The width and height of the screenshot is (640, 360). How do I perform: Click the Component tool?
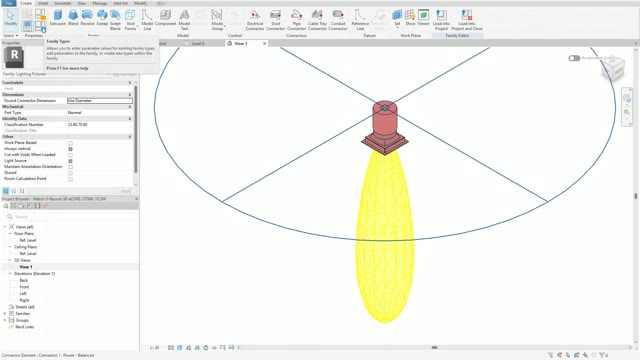point(165,18)
